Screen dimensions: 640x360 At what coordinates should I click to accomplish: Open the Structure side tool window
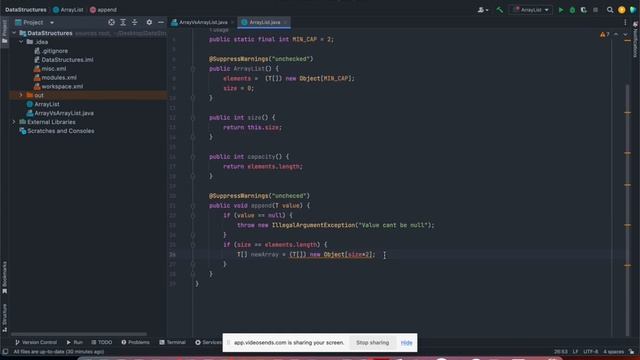[4, 317]
